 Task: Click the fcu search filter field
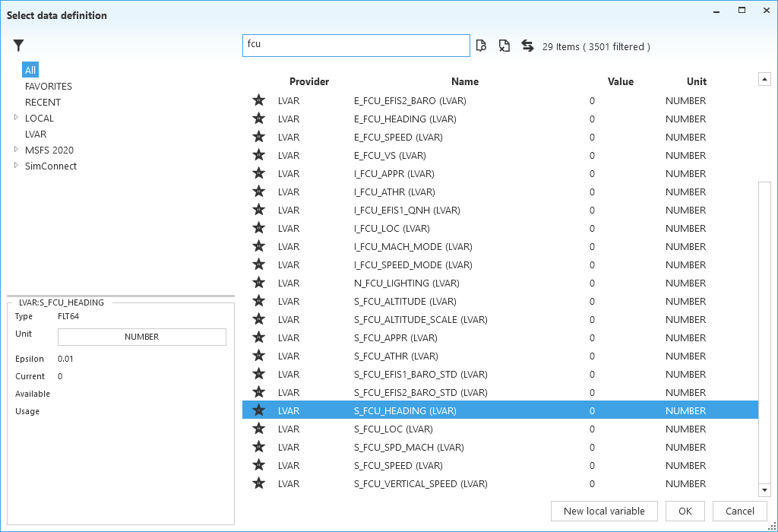[356, 46]
